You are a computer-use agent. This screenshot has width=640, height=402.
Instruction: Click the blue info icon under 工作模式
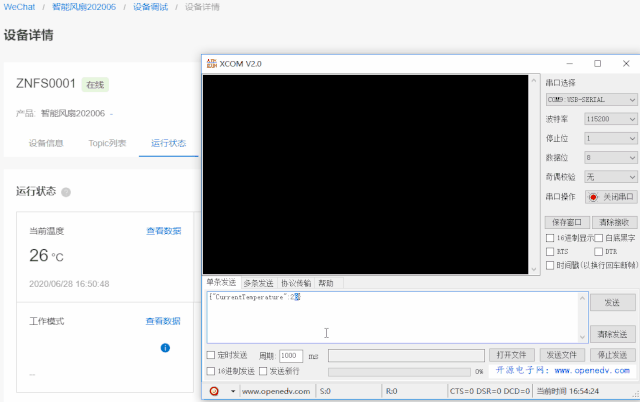pyautogui.click(x=165, y=348)
